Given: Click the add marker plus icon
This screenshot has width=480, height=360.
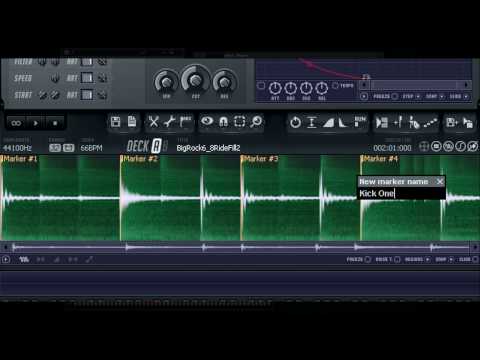Looking at the screenshot, I should click(398, 122).
